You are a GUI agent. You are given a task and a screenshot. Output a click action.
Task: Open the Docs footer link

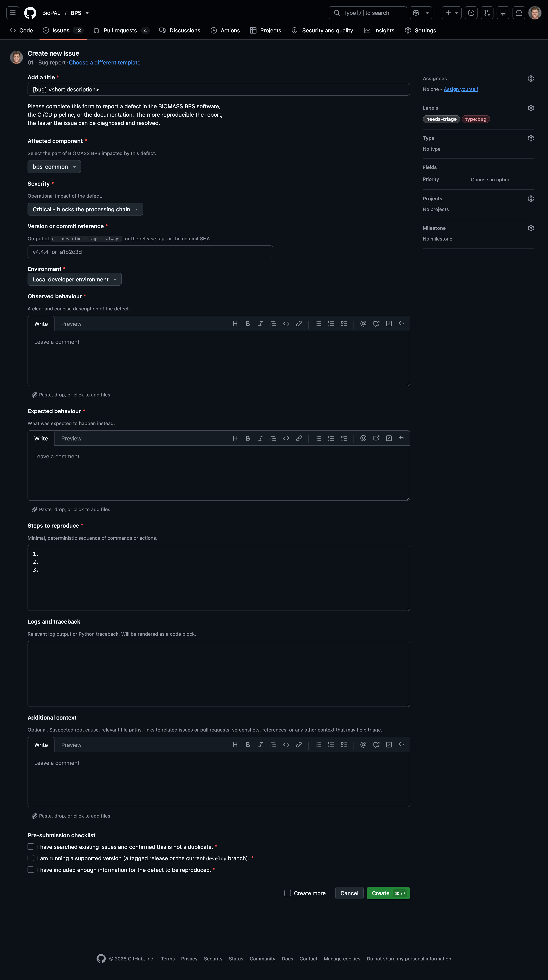point(288,959)
